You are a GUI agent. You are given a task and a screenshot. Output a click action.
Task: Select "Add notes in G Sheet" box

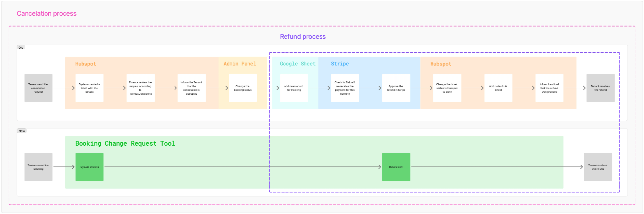coord(498,88)
